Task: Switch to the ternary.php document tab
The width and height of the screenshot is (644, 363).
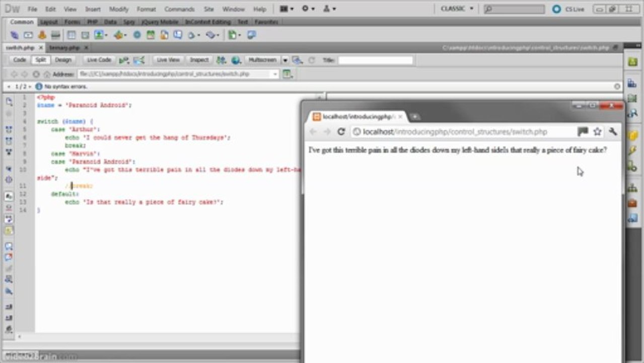Action: click(65, 47)
